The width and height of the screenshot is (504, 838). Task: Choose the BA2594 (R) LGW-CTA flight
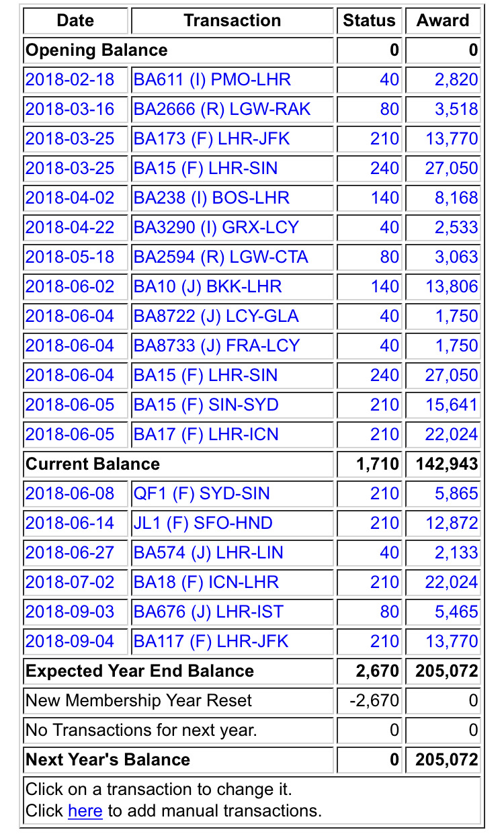[x=220, y=257]
